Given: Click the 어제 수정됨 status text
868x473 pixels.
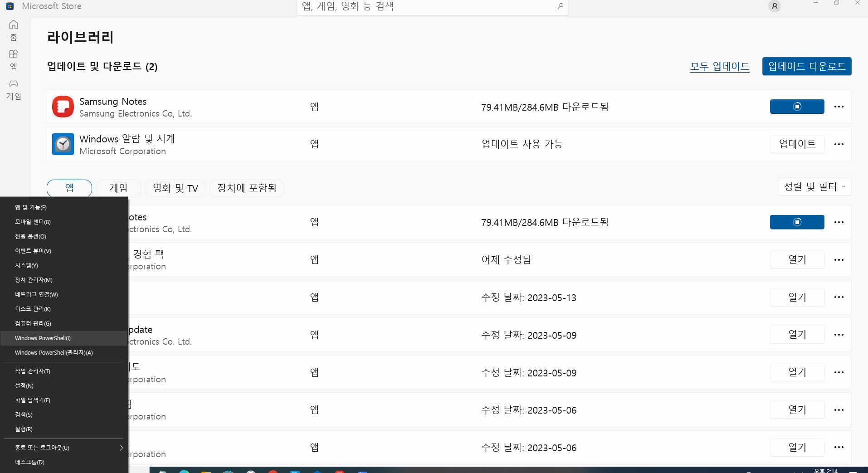Looking at the screenshot, I should pyautogui.click(x=506, y=260).
